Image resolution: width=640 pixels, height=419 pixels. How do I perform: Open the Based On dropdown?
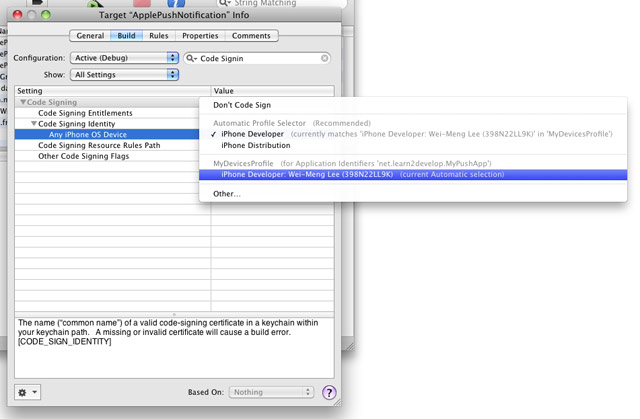tap(271, 393)
